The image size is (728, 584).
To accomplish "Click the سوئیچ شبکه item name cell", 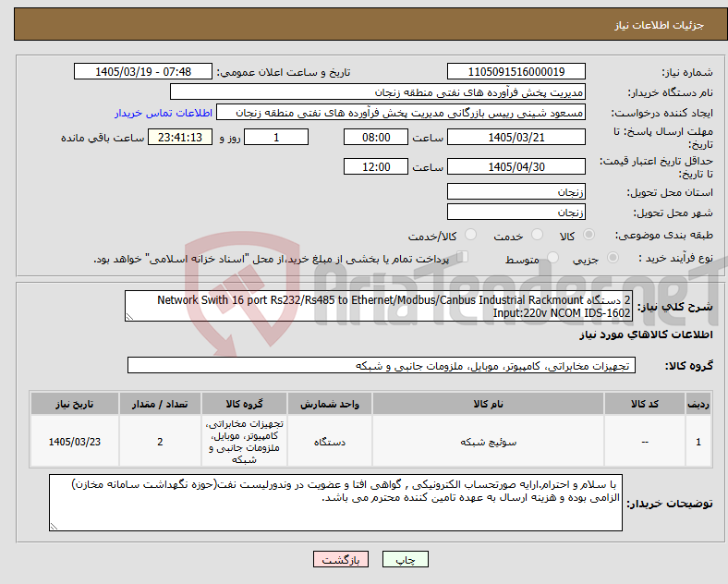I will point(488,442).
